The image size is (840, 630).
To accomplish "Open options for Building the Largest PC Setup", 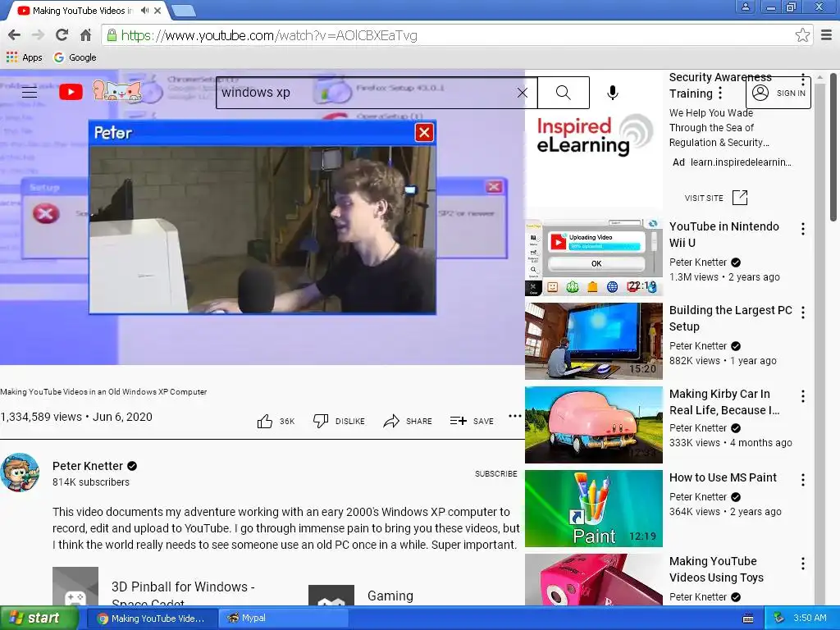I will pos(802,313).
